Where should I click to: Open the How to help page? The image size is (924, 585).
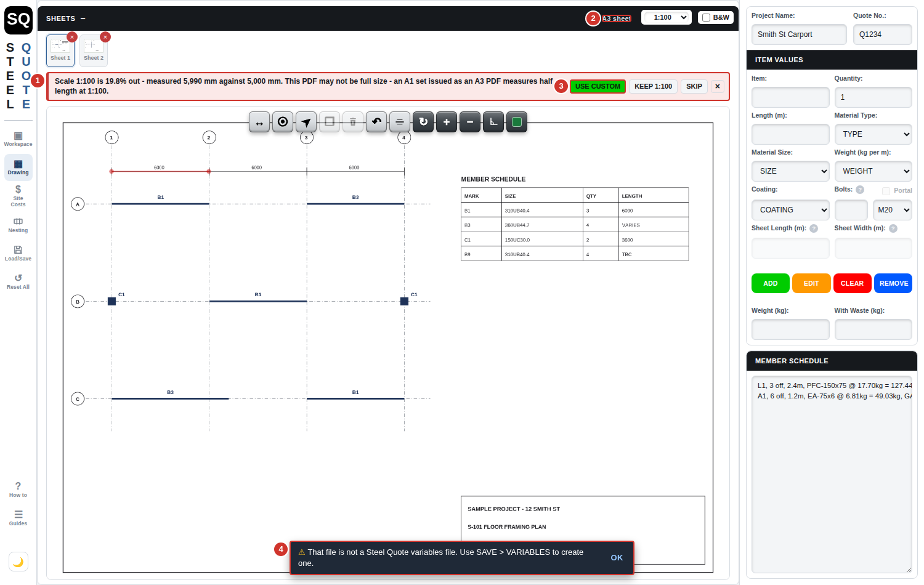[18, 490]
